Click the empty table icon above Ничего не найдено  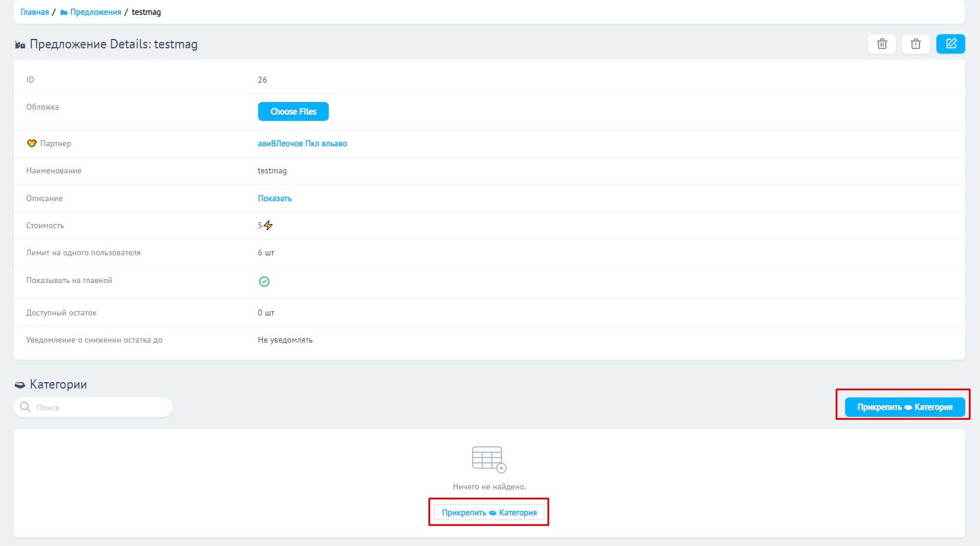[489, 459]
